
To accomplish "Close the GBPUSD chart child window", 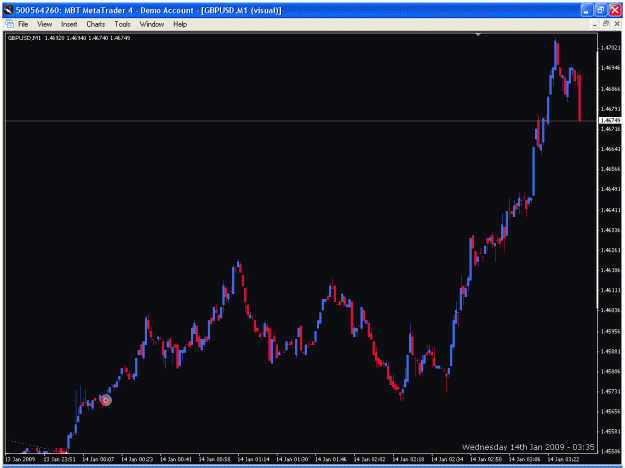I will [x=616, y=24].
